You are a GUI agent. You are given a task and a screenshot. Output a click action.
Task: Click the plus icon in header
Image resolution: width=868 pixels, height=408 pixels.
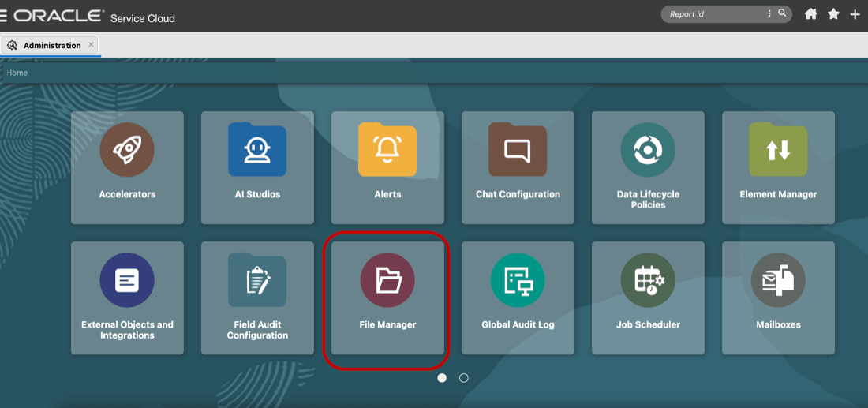click(x=855, y=14)
